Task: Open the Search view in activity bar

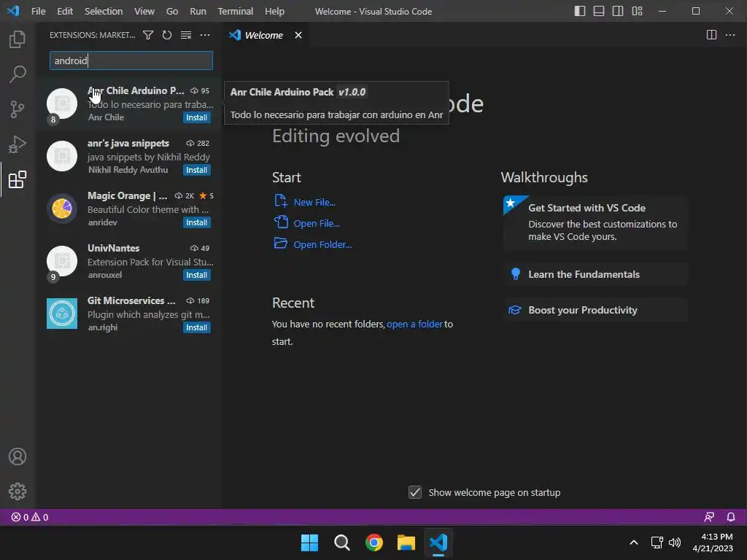Action: (x=18, y=74)
